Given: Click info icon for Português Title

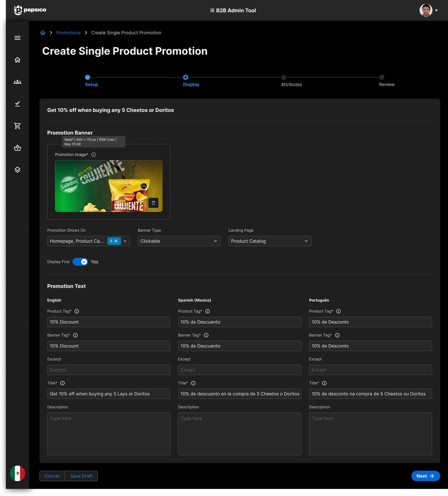Looking at the screenshot, I should (324, 383).
